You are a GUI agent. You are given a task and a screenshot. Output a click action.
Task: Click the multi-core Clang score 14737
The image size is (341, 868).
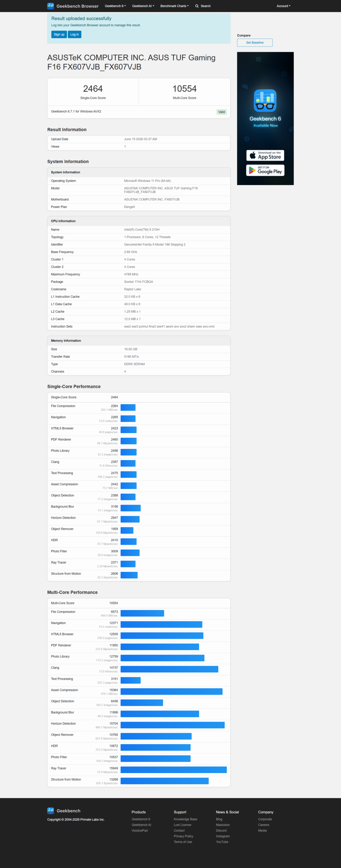tap(114, 667)
